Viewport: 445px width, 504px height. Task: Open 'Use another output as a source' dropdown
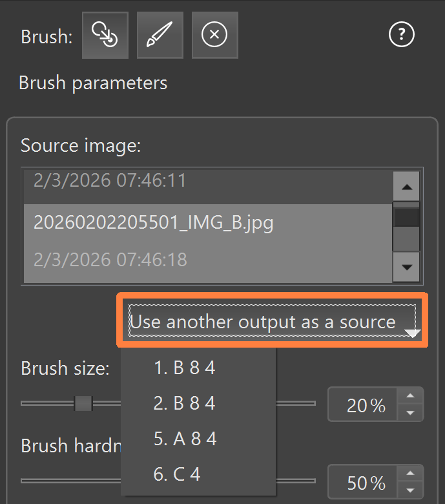(x=272, y=322)
